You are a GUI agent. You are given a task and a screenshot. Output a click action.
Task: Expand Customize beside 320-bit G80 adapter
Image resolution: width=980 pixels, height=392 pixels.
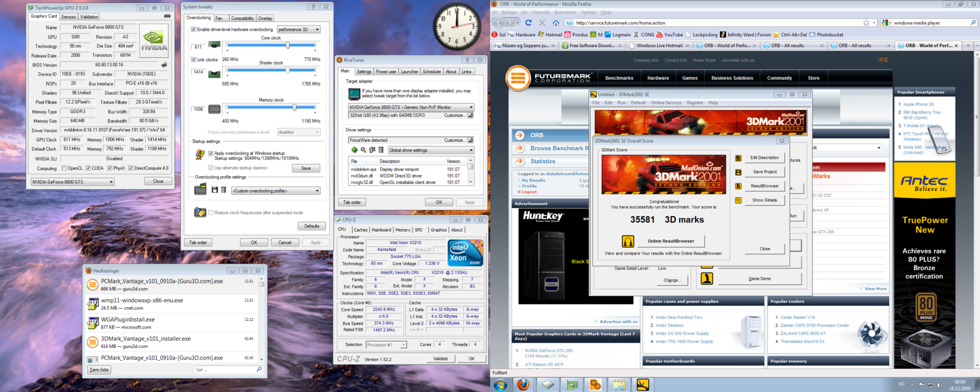tap(470, 115)
